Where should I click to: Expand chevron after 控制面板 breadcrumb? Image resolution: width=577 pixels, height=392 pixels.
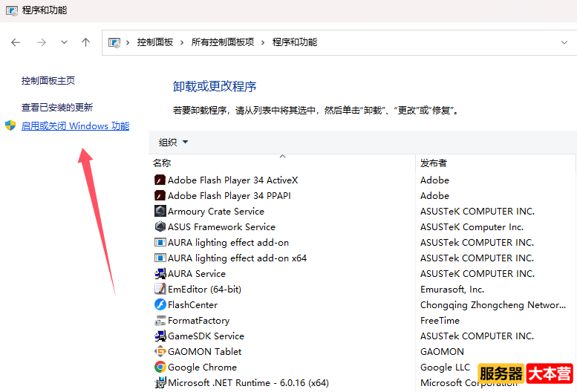pyautogui.click(x=182, y=42)
